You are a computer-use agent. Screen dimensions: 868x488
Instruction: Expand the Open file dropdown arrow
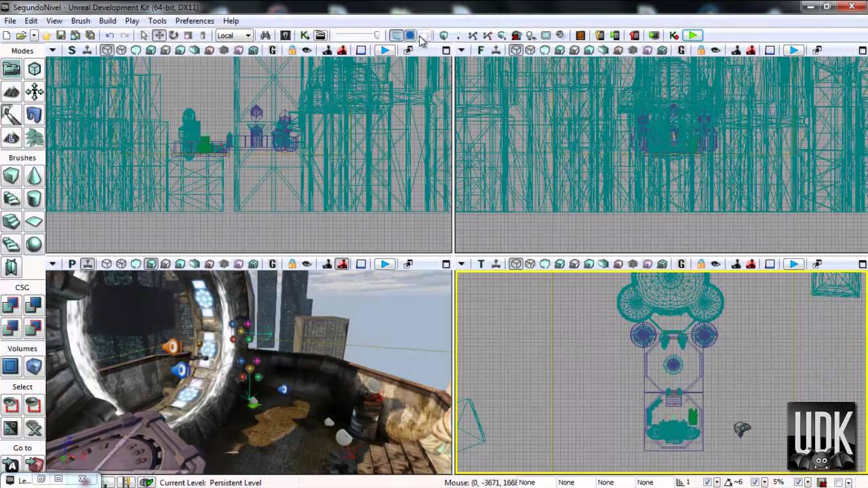click(x=33, y=35)
